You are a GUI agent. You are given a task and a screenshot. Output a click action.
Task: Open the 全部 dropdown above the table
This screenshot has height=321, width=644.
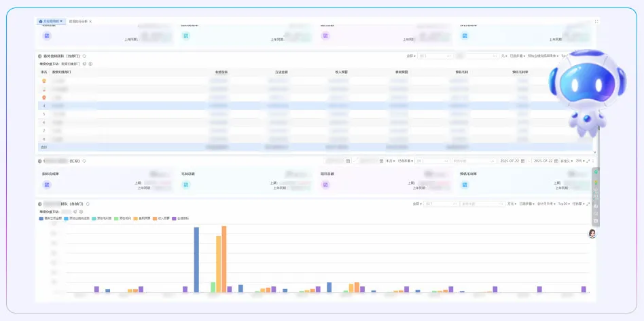point(410,56)
